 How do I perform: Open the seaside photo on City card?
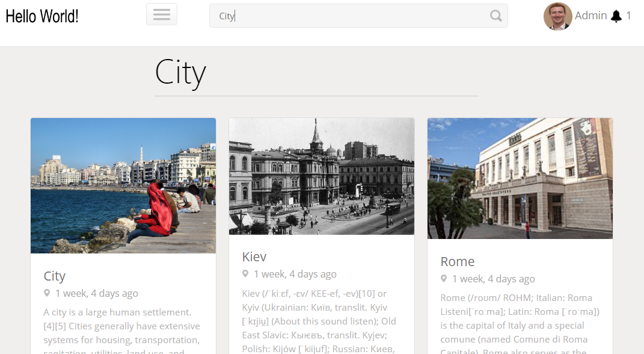tap(123, 185)
